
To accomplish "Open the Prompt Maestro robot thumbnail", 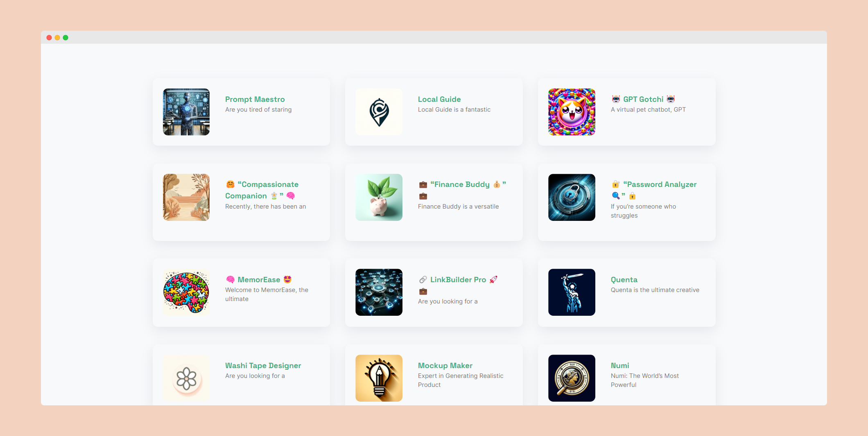I will coord(186,112).
